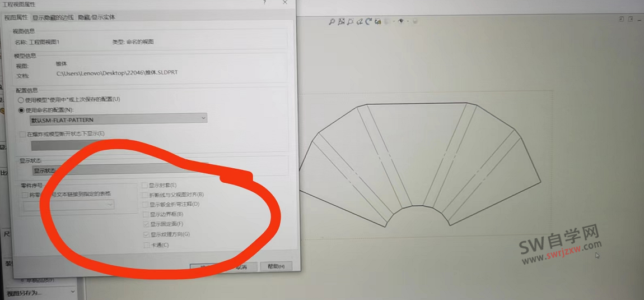Click the Rotate View curved-arrow icon
This screenshot has width=644, height=300.
pyautogui.click(x=368, y=21)
